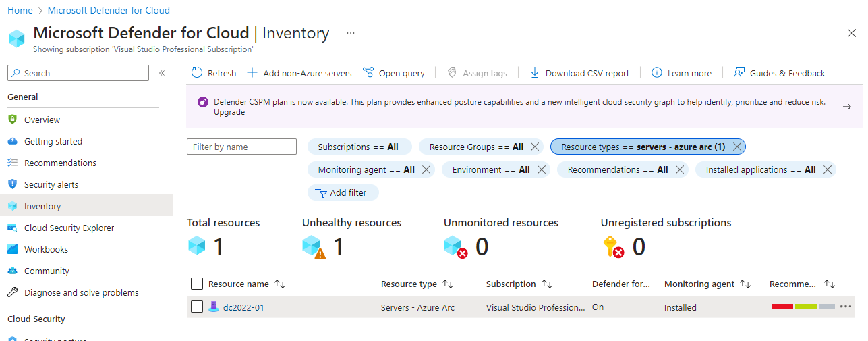868x341 pixels.
Task: Sort by Monitoring agent column
Action: click(745, 284)
